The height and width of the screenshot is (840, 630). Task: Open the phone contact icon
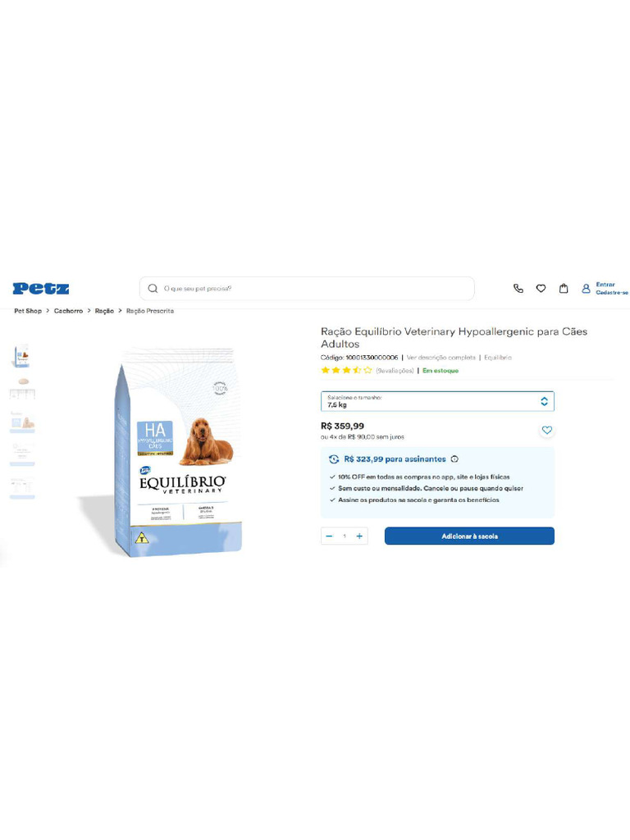point(518,288)
